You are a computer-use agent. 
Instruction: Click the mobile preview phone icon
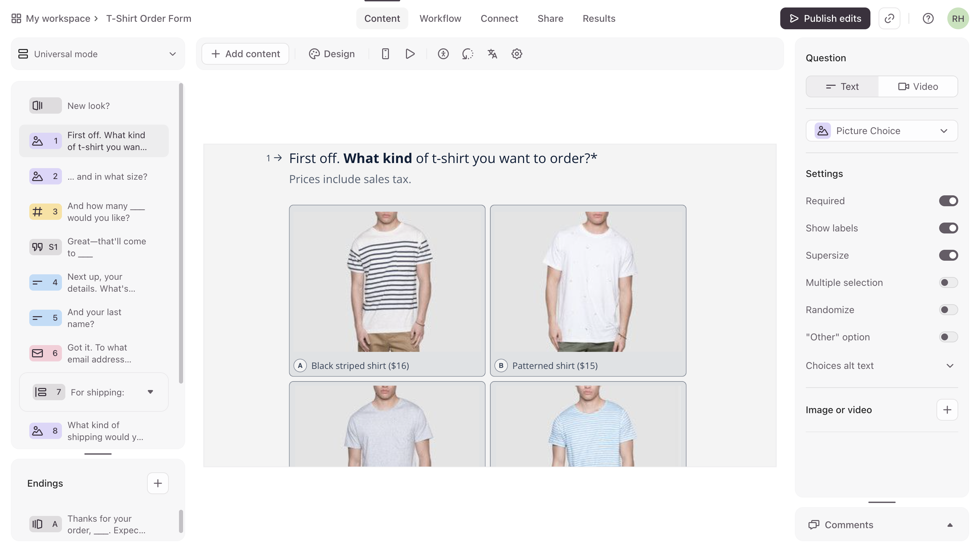[x=385, y=54]
